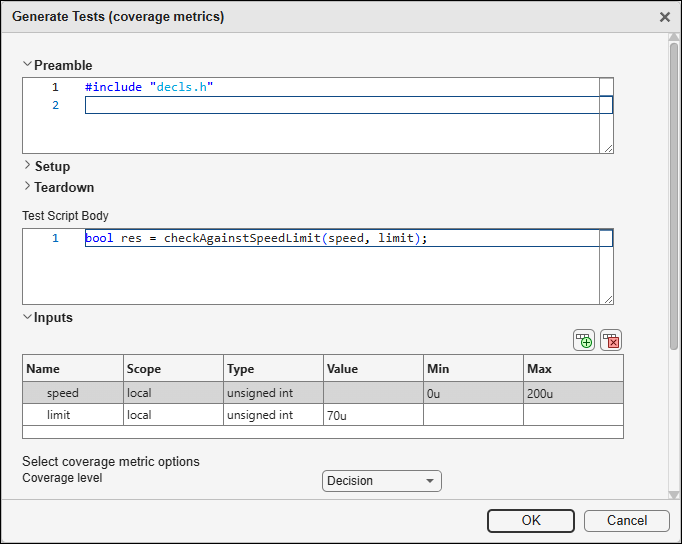Click the empty Value cell for speed

374,393
